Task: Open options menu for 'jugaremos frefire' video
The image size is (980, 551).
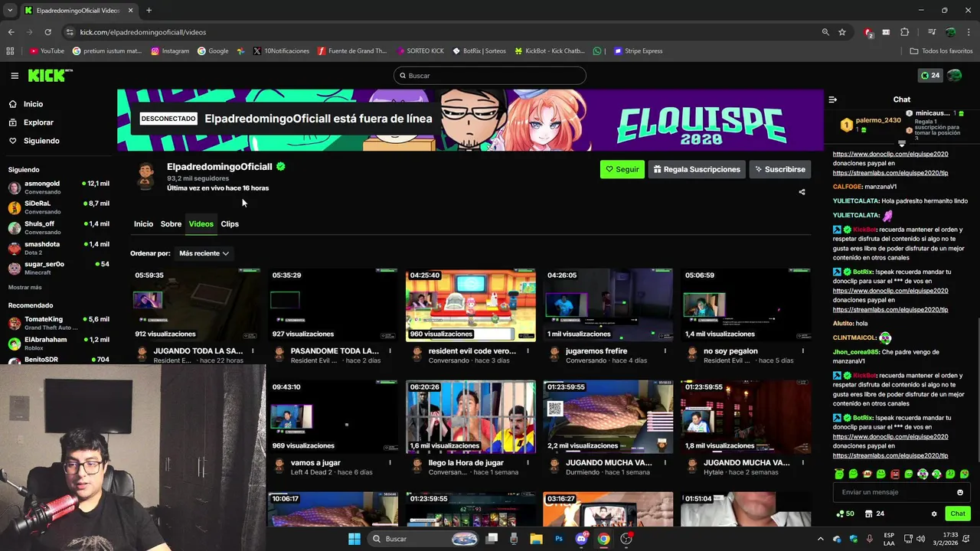Action: [x=665, y=351]
